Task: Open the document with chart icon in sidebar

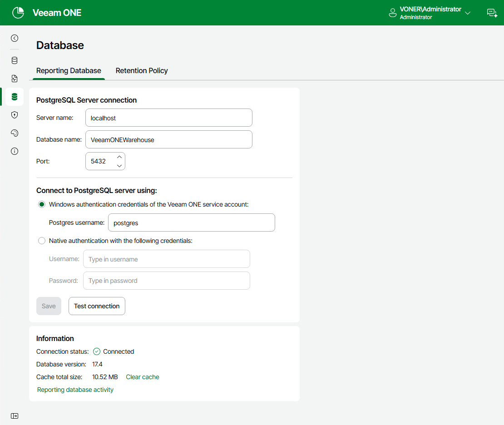Action: click(x=15, y=79)
